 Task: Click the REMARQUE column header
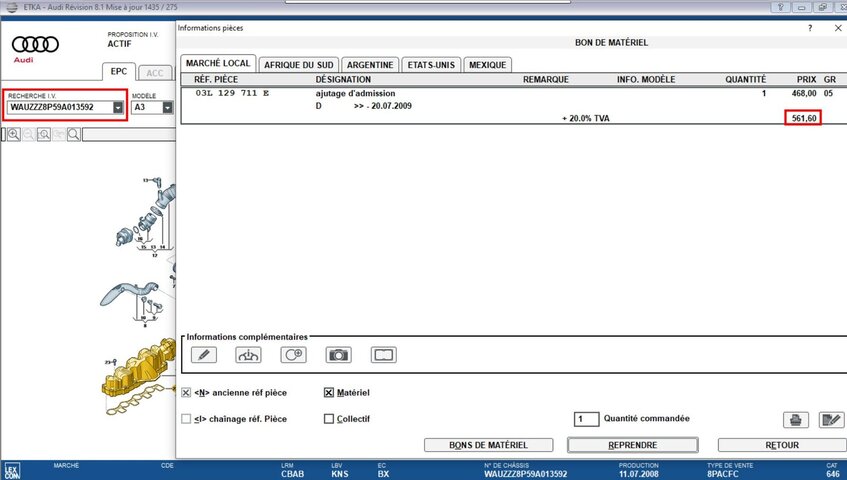coord(546,79)
